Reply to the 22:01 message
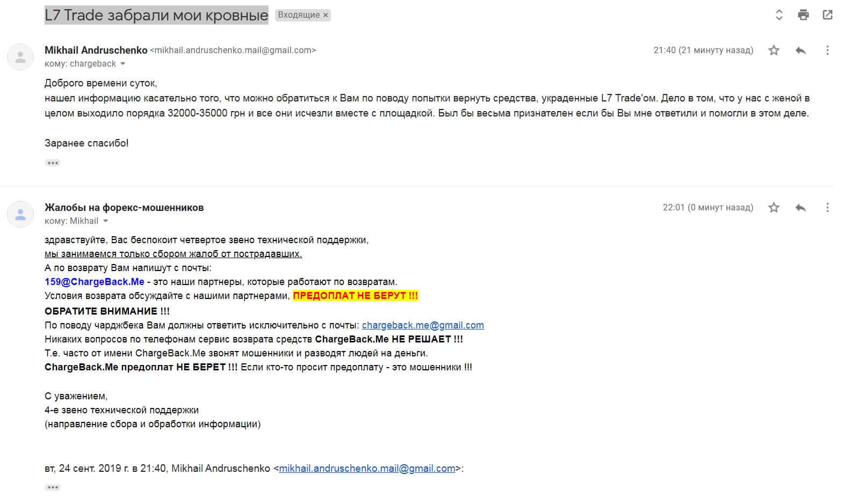The width and height of the screenshot is (844, 504). (x=800, y=208)
